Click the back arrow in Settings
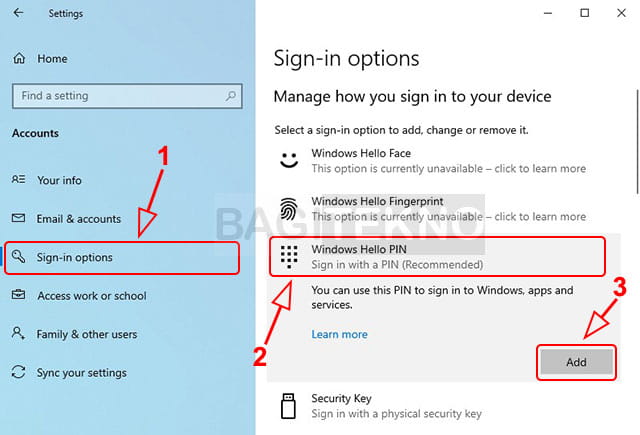Image resolution: width=640 pixels, height=435 pixels. 18,13
